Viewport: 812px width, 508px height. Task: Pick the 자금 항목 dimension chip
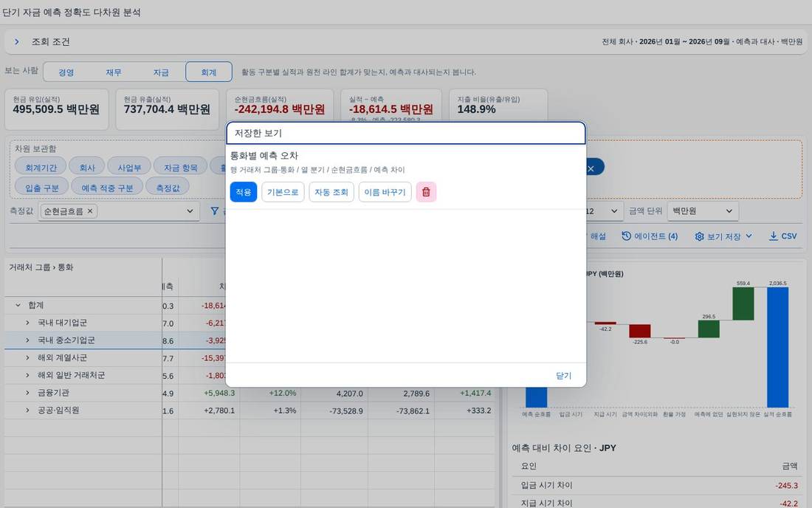point(181,168)
